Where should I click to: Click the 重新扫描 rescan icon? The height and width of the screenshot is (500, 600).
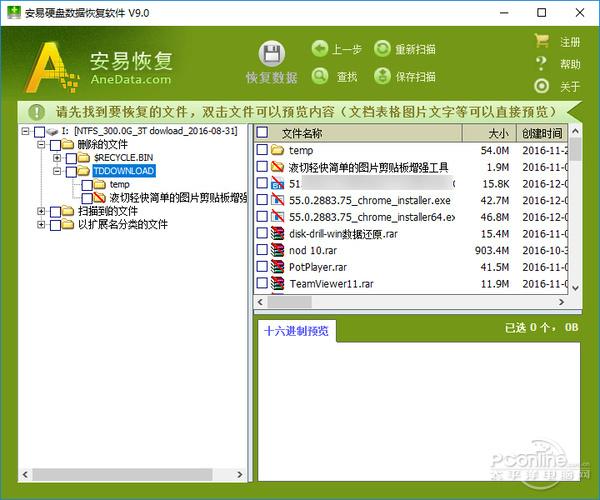coord(382,49)
